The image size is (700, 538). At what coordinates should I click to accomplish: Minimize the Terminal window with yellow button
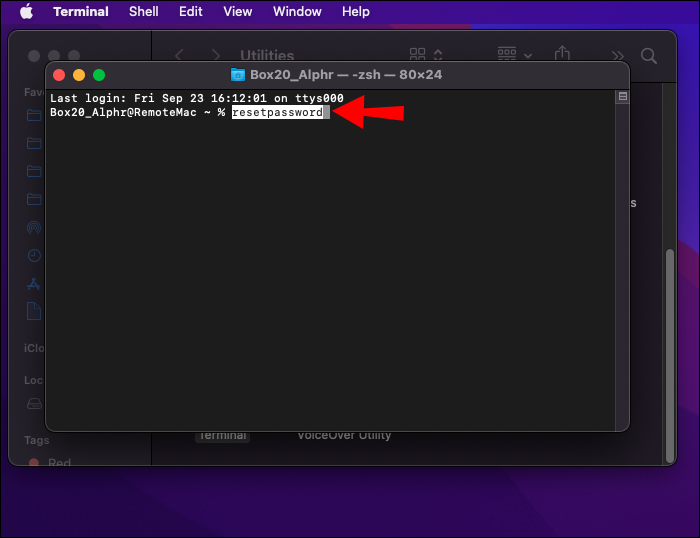tap(79, 75)
